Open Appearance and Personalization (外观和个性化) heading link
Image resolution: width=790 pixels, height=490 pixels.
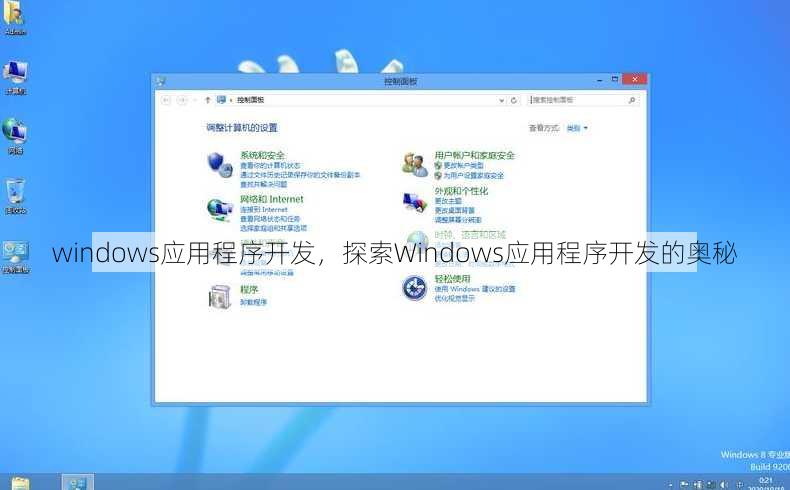[x=461, y=191]
